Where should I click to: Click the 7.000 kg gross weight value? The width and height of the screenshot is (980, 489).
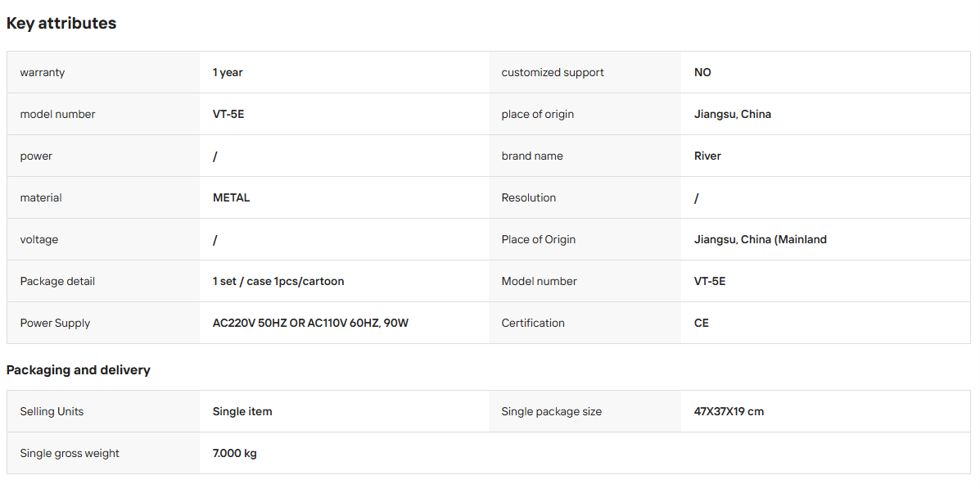click(x=234, y=453)
